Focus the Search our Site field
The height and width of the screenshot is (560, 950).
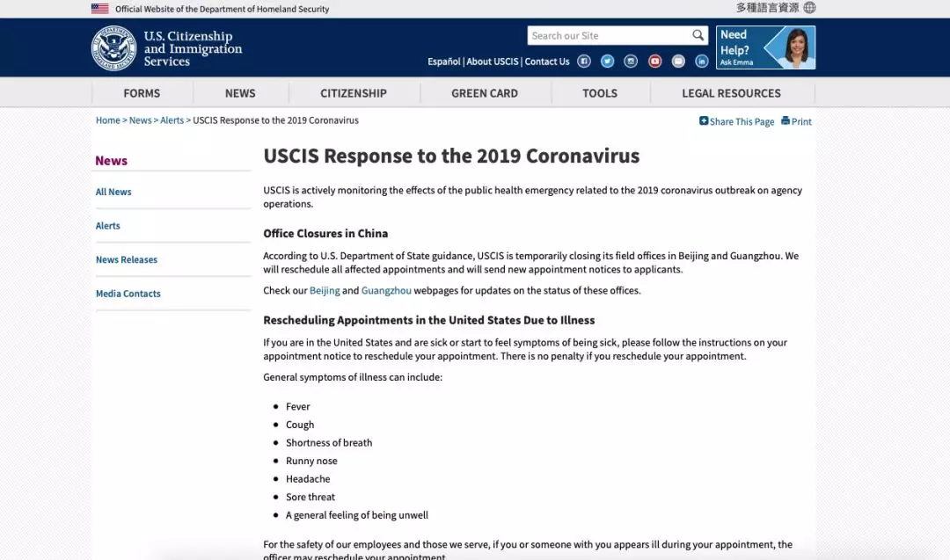pyautogui.click(x=610, y=36)
